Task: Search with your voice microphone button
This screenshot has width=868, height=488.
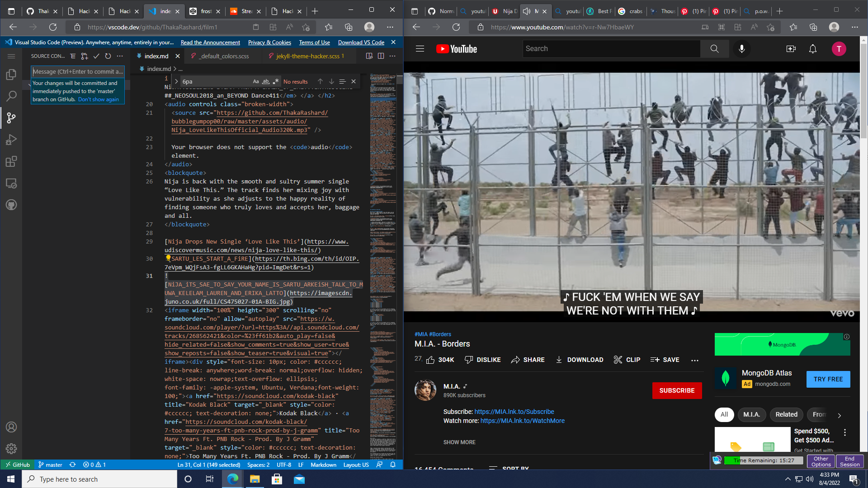Action: tap(742, 49)
